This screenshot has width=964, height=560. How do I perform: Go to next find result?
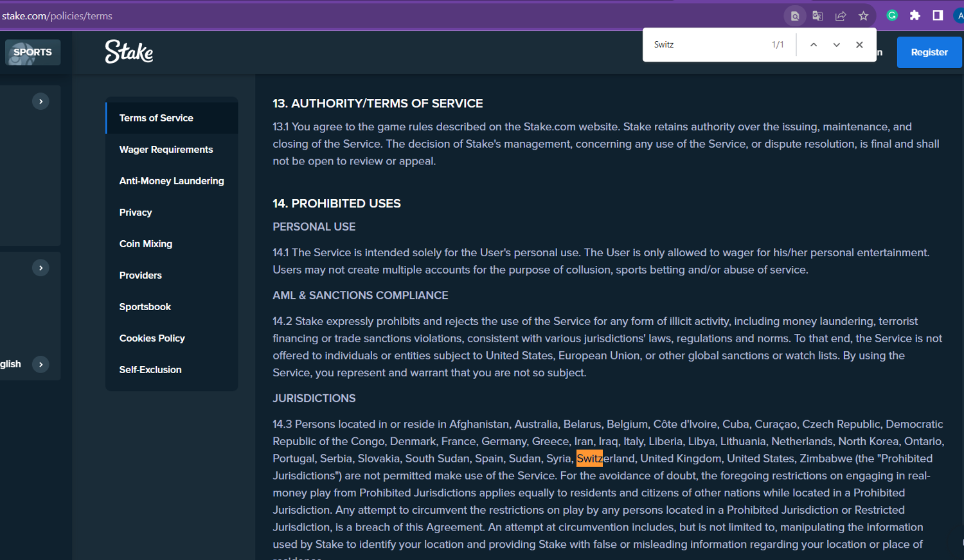tap(836, 45)
